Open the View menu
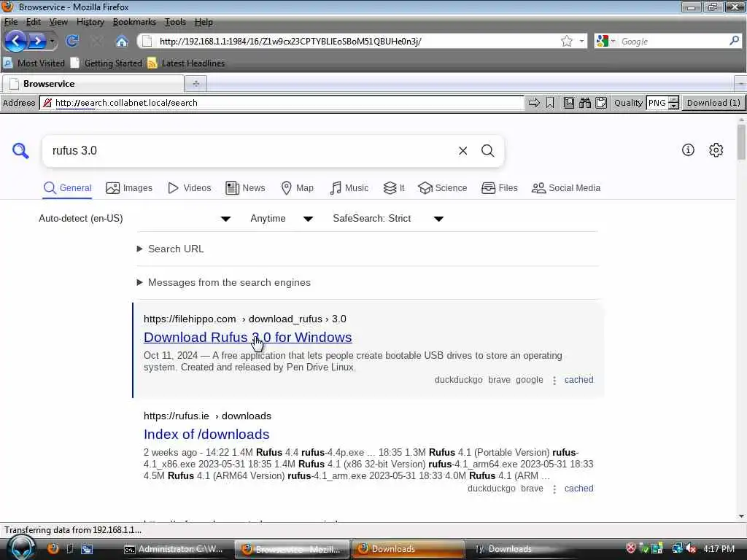 [58, 22]
